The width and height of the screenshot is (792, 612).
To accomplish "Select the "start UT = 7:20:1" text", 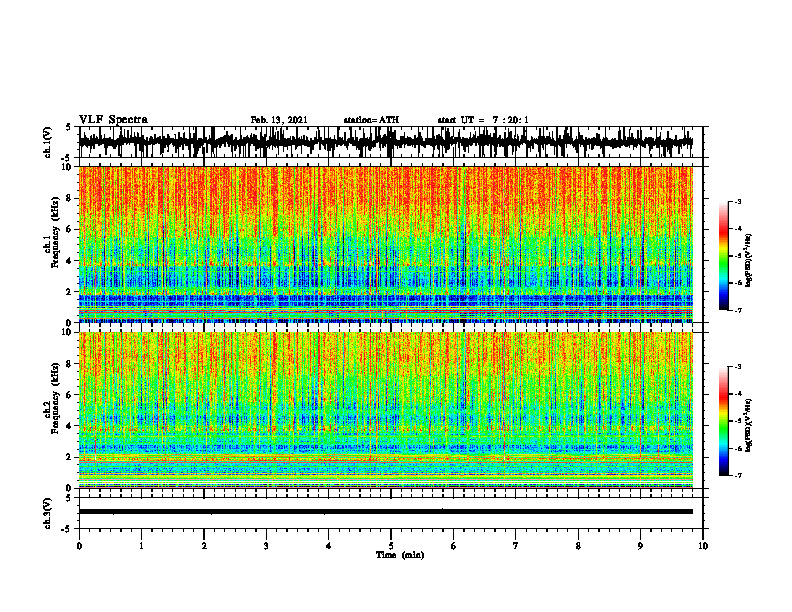I will pyautogui.click(x=483, y=120).
